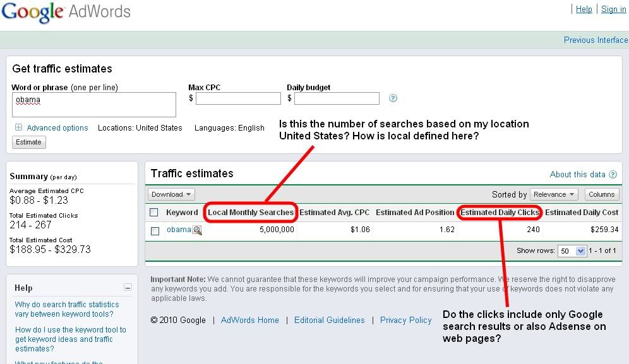Select the $259.34 daily cost cell
The image size is (629, 364).
point(604,230)
